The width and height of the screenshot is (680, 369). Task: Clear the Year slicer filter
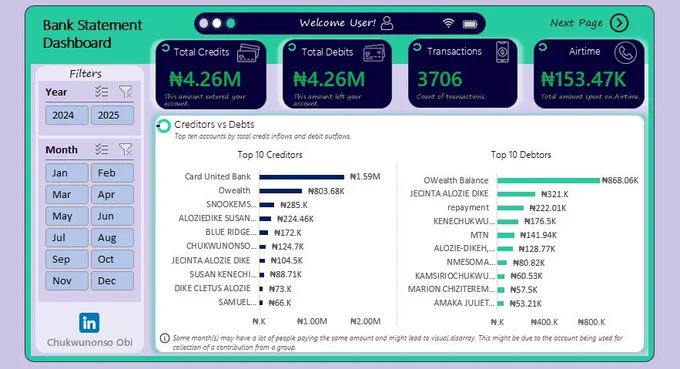click(125, 91)
